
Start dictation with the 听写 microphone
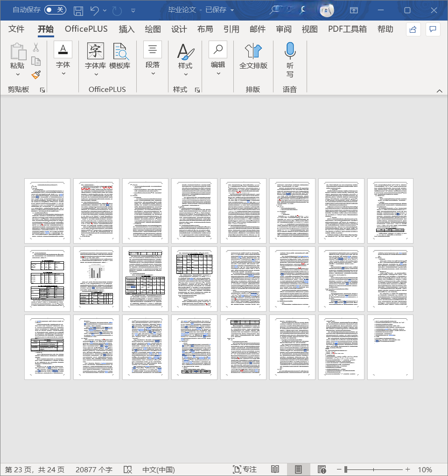(290, 61)
